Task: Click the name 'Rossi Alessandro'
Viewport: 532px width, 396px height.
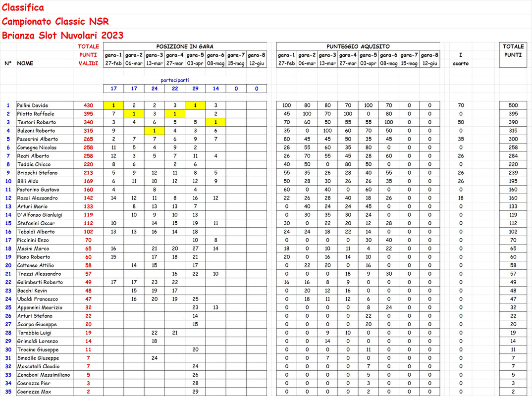Action: coord(37,198)
